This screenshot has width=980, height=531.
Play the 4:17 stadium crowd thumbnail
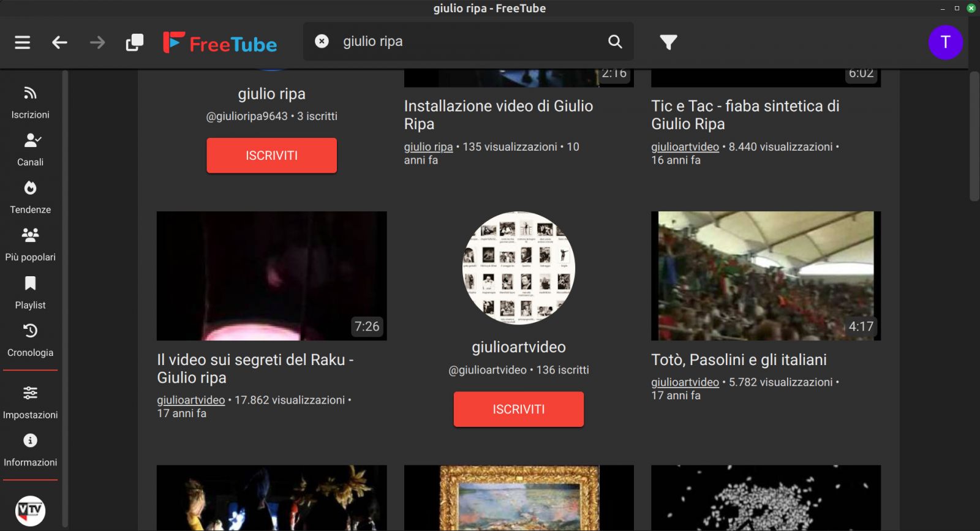766,276
